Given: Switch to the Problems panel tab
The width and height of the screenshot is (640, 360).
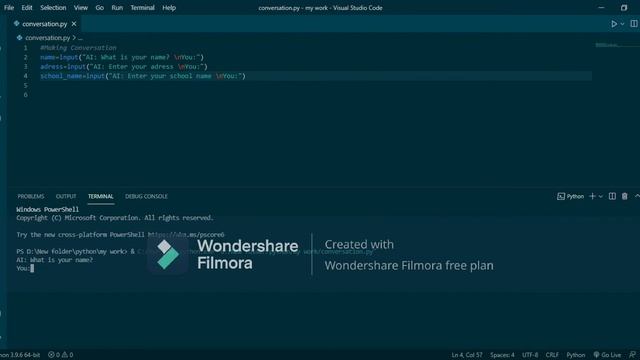Looking at the screenshot, I should [x=31, y=196].
